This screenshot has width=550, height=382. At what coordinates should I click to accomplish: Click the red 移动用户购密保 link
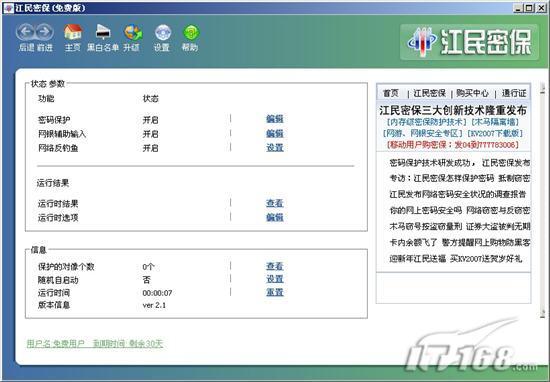pos(452,145)
